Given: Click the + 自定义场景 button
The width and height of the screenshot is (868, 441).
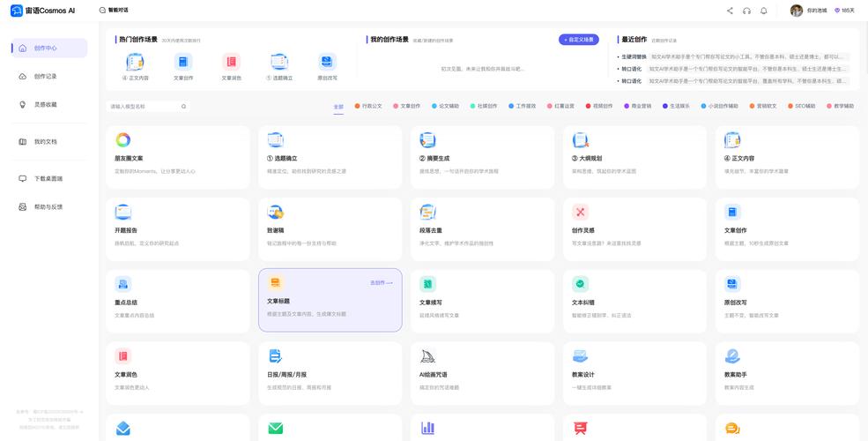Looking at the screenshot, I should (x=578, y=40).
